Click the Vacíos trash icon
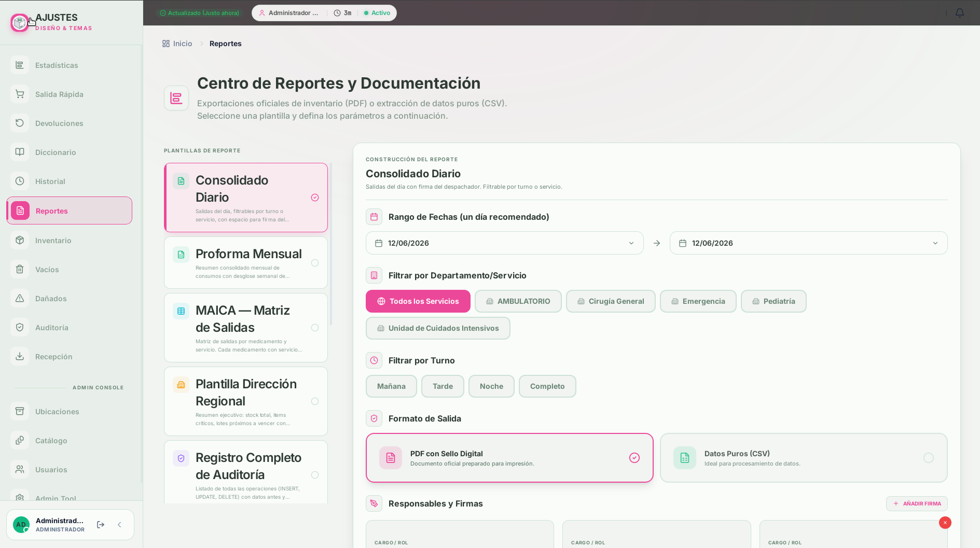The image size is (980, 548). click(20, 269)
